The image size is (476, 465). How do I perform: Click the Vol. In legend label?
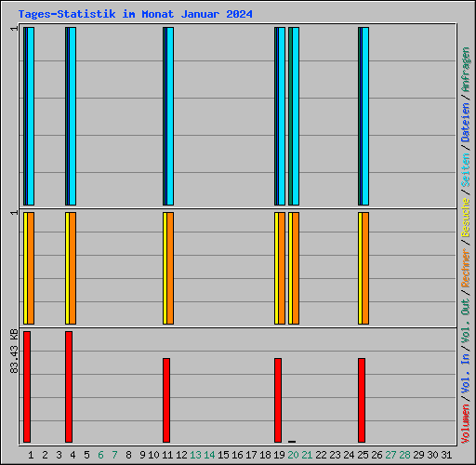pyautogui.click(x=466, y=374)
